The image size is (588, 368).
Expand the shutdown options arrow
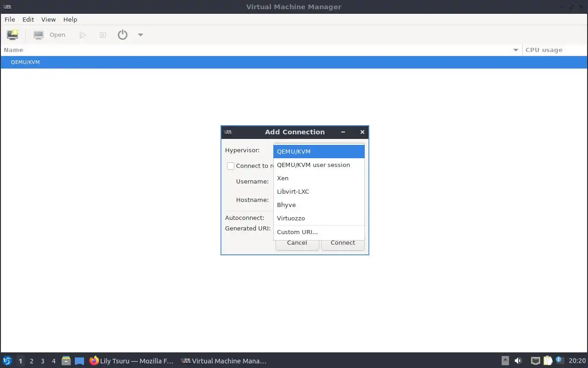pyautogui.click(x=141, y=35)
